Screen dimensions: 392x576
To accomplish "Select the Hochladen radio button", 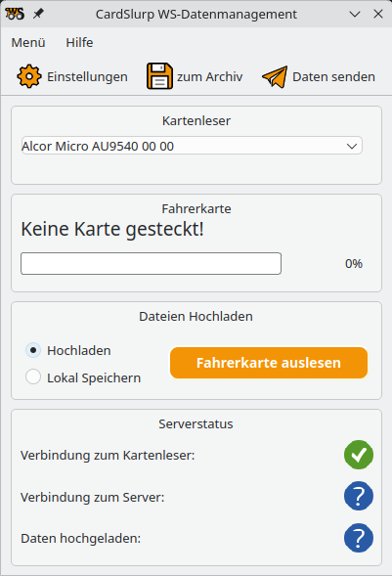I will point(33,350).
